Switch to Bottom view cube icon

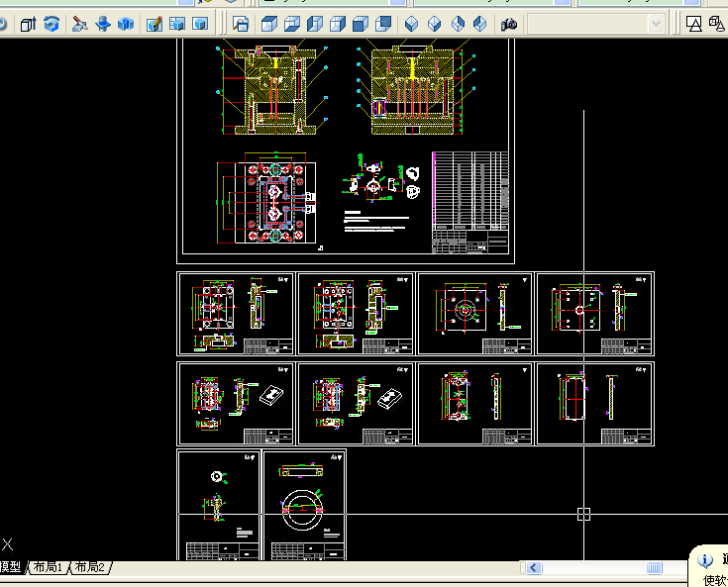tap(291, 24)
